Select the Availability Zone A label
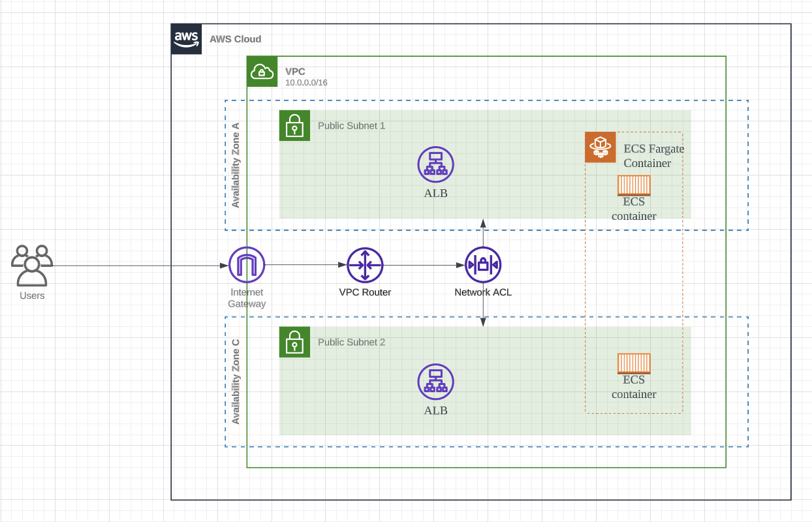812x522 pixels. [236, 165]
